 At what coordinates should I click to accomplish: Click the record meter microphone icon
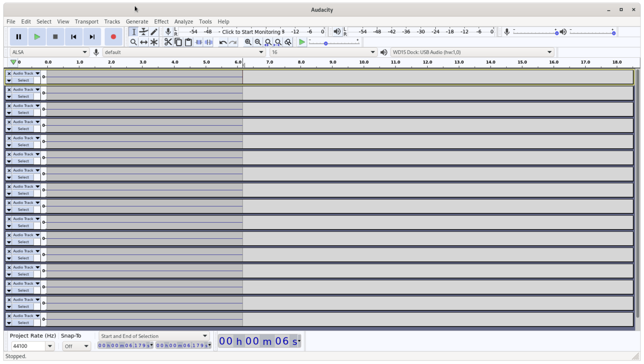[168, 32]
